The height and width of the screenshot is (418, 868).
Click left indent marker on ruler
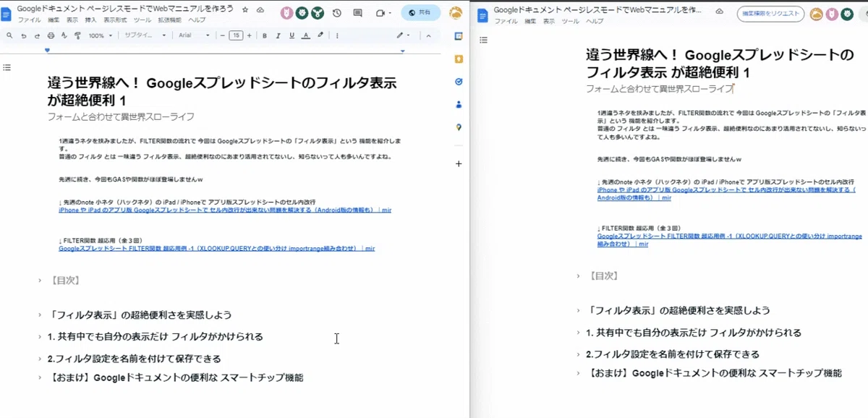pos(47,50)
